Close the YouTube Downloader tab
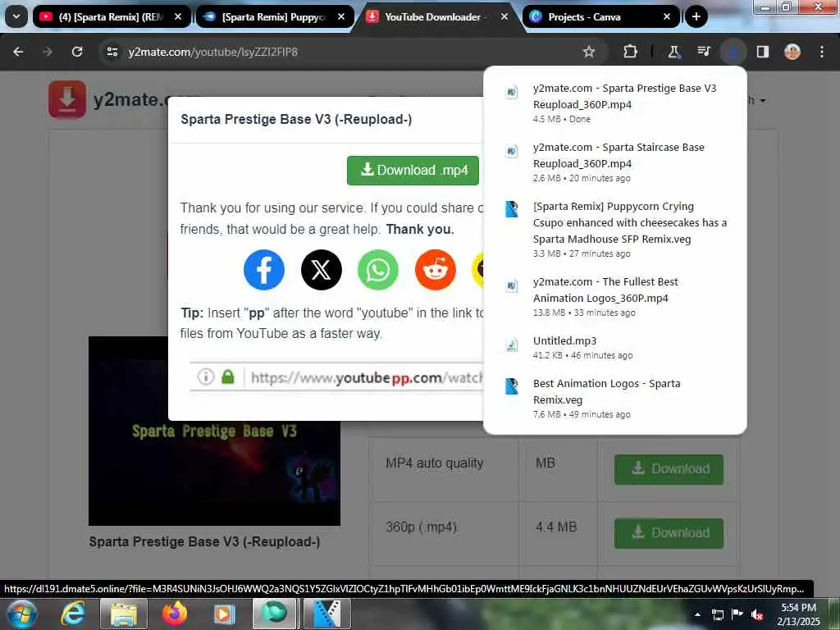 tap(504, 16)
